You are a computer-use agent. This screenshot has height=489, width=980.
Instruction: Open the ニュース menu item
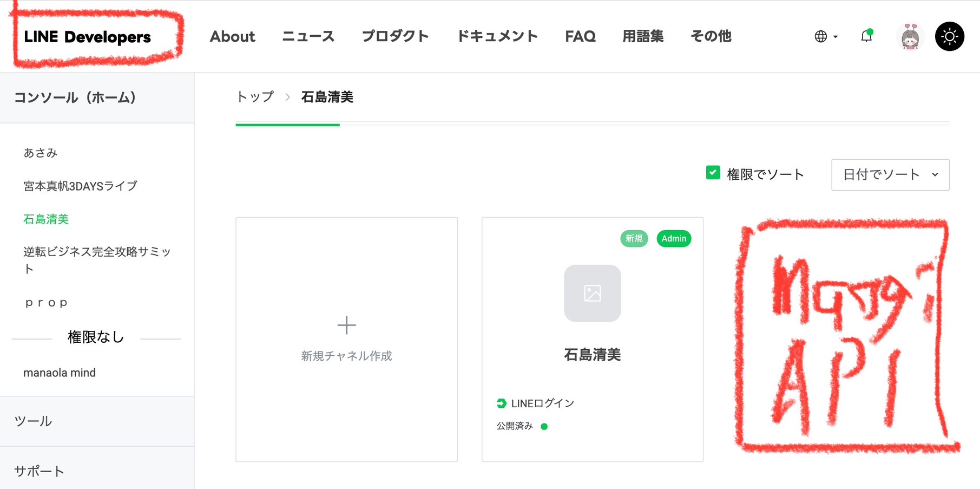pos(308,36)
